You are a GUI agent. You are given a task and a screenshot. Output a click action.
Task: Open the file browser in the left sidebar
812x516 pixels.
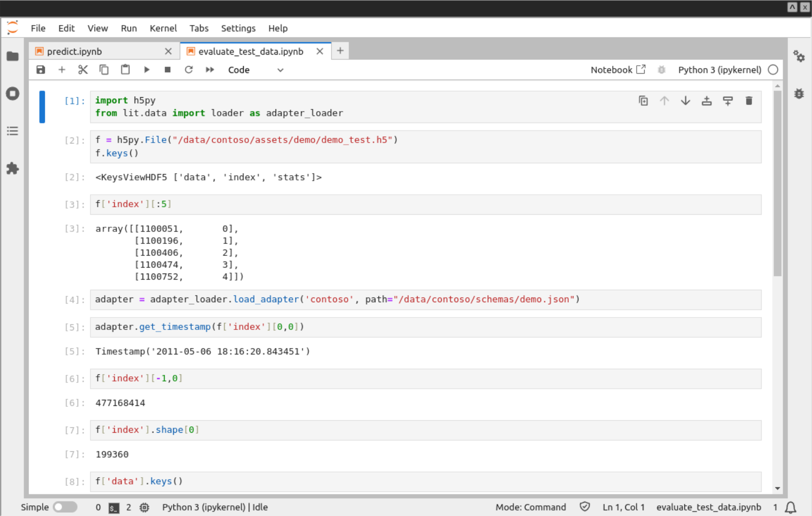(12, 56)
